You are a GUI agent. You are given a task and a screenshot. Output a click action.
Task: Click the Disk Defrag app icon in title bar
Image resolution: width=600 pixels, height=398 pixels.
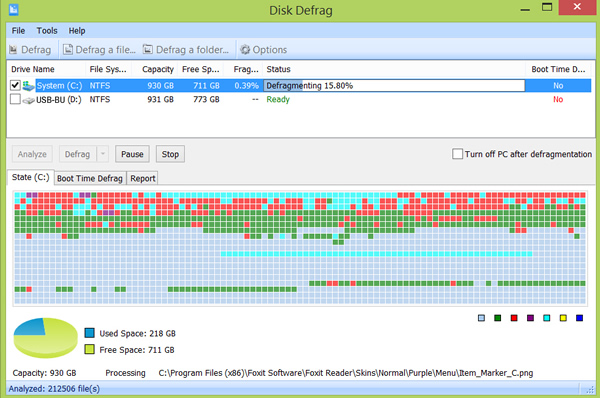[x=13, y=9]
